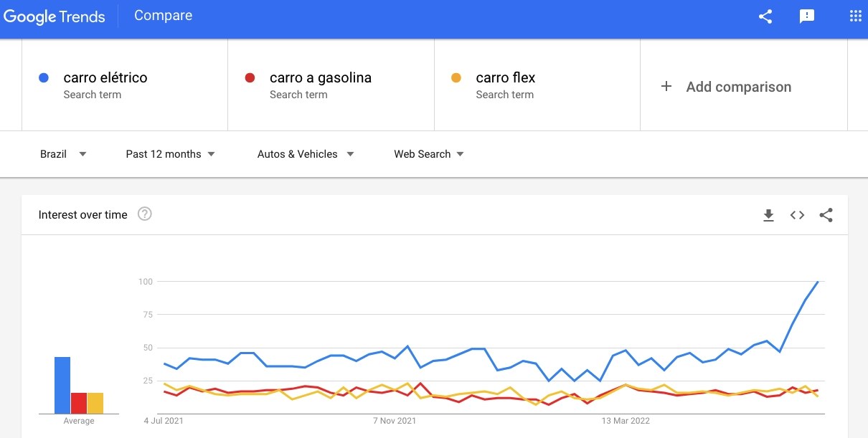Click the red average bar for carro a gasolina
This screenshot has height=438, width=868.
tap(79, 403)
